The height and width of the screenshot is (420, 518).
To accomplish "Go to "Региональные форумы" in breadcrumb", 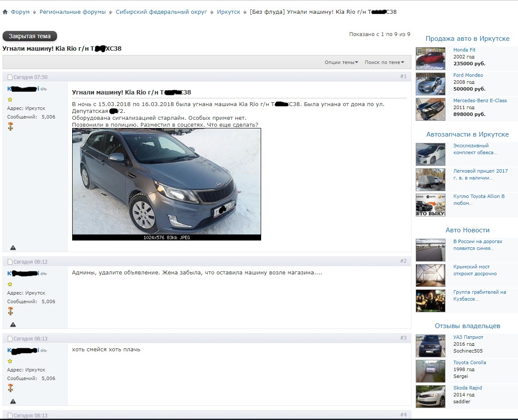I will [x=73, y=12].
